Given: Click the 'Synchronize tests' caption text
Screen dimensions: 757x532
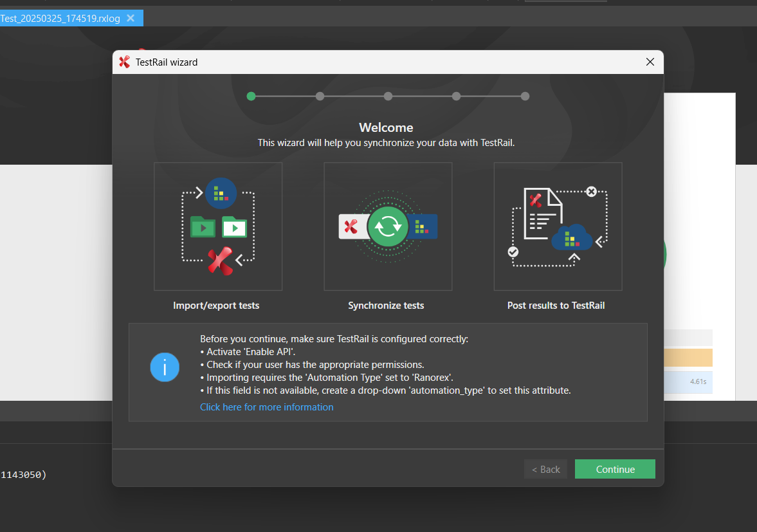Looking at the screenshot, I should pyautogui.click(x=386, y=306).
